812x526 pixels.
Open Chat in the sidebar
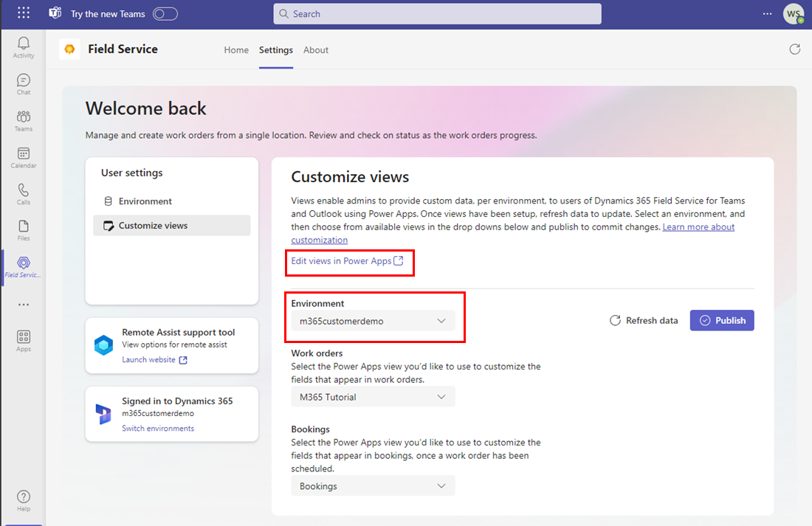coord(24,84)
